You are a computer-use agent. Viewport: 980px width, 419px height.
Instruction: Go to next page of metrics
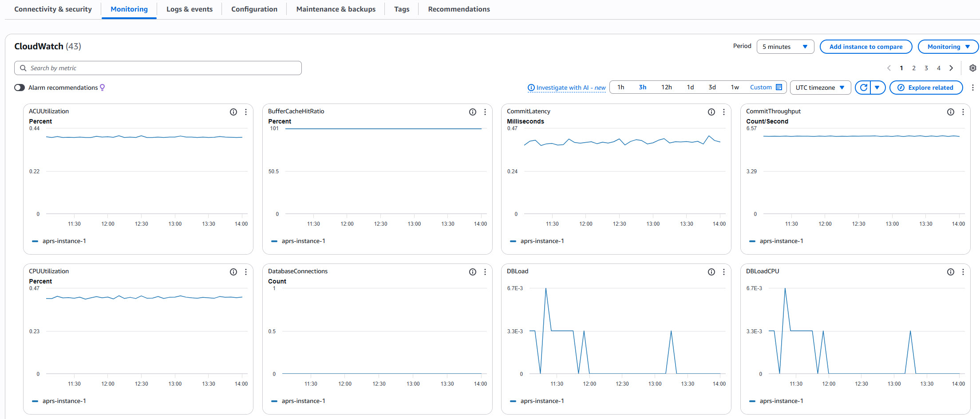[x=951, y=68]
